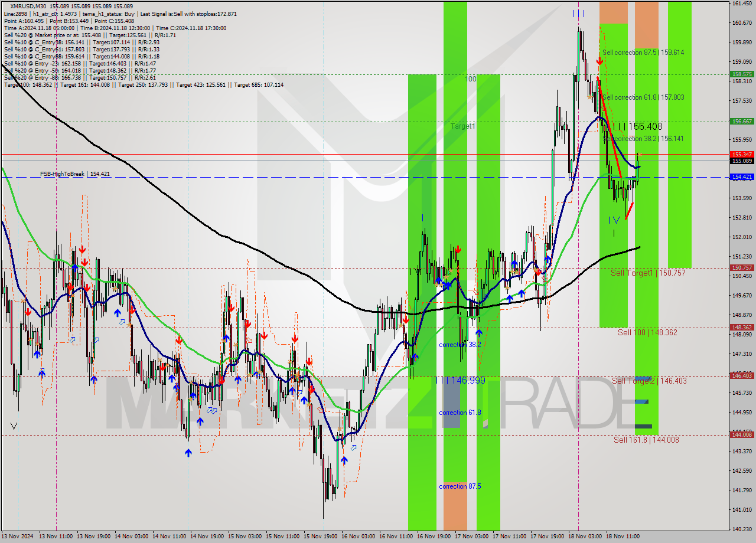Select the blue 154.421 price tag
Image resolution: width=756 pixels, height=543 pixels.
pos(742,176)
